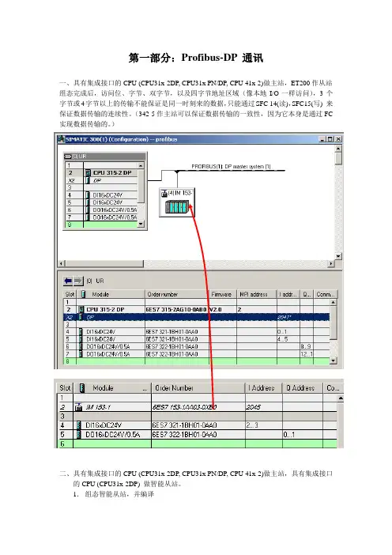
Task: Click down arrow of UR rack window scrollbar
Action: [141, 224]
